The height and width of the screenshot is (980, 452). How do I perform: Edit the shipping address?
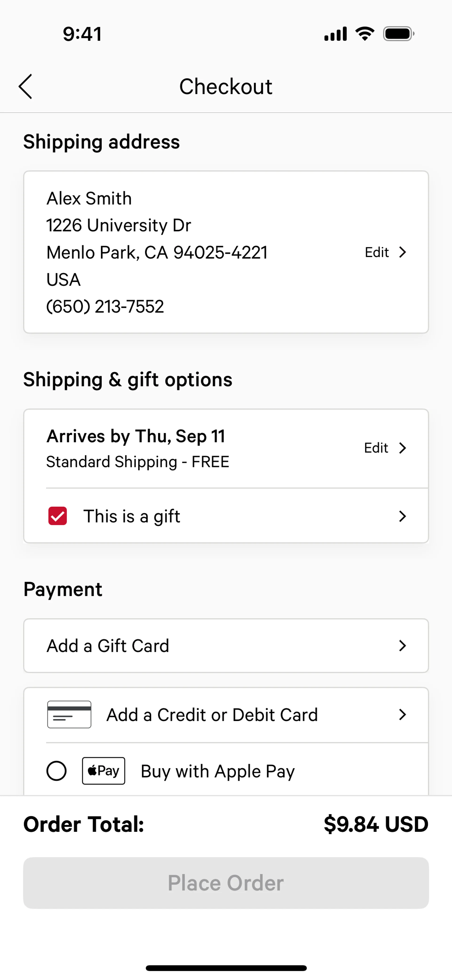(x=377, y=252)
